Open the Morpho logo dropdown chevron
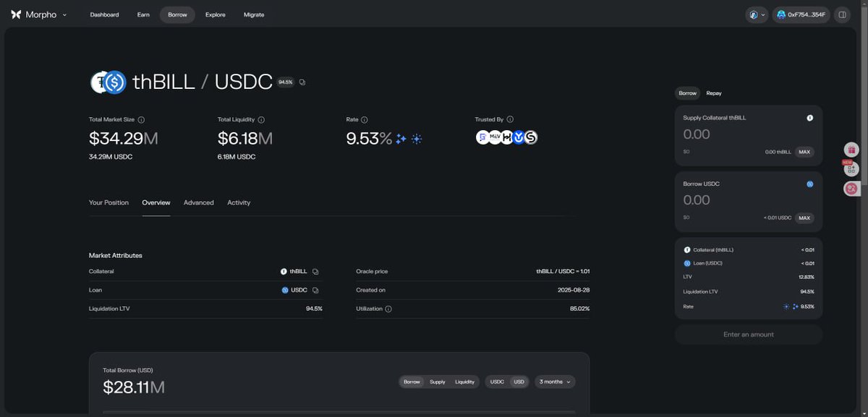 coord(64,14)
